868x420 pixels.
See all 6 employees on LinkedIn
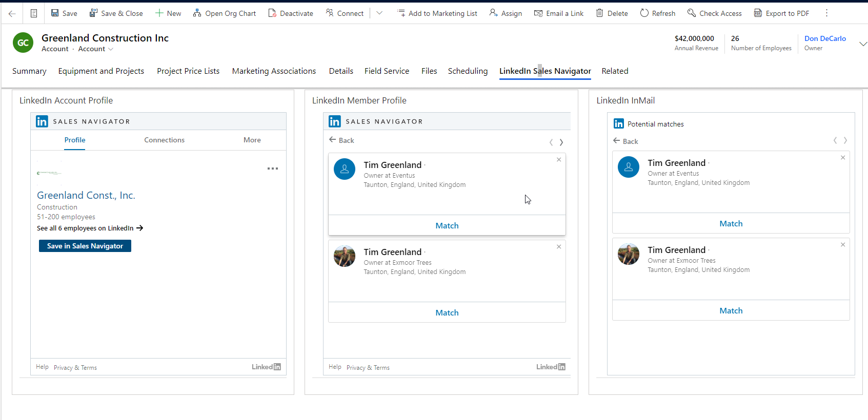(x=90, y=228)
